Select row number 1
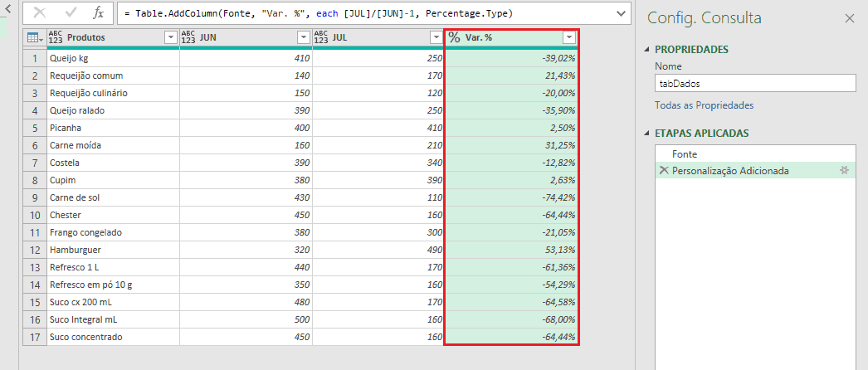The width and height of the screenshot is (868, 370). point(36,58)
